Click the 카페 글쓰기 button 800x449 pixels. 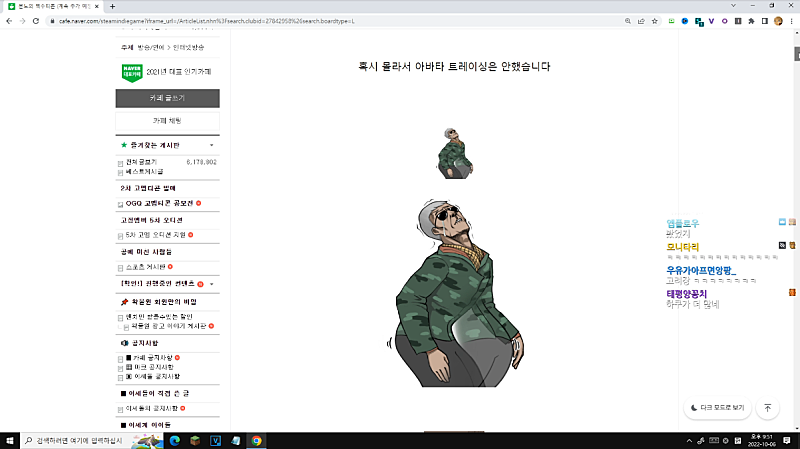(x=167, y=98)
